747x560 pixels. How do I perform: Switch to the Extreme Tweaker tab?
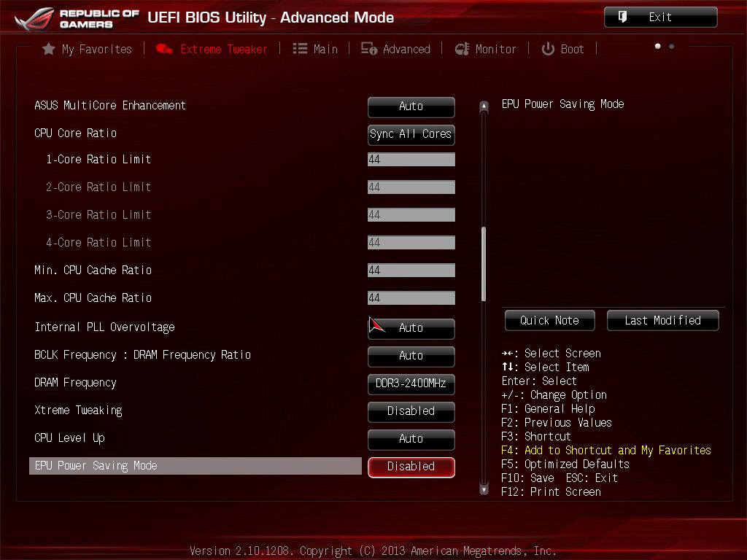[x=212, y=49]
